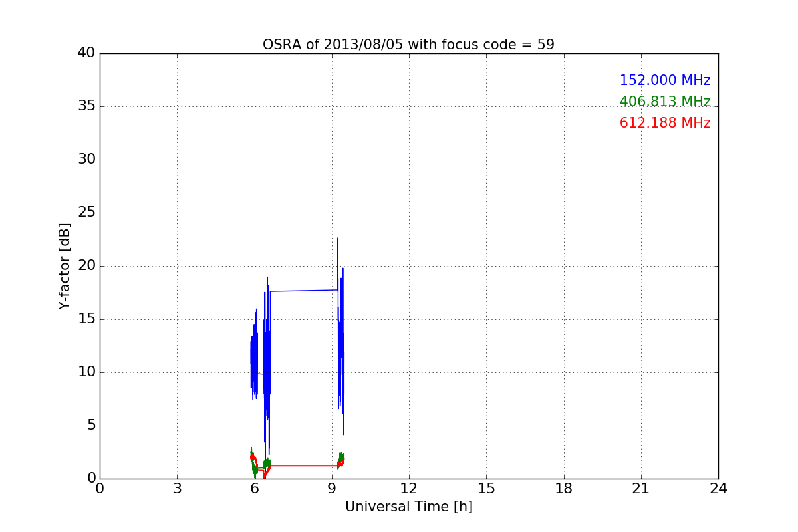Click the y-axis tick value 5

(x=90, y=426)
